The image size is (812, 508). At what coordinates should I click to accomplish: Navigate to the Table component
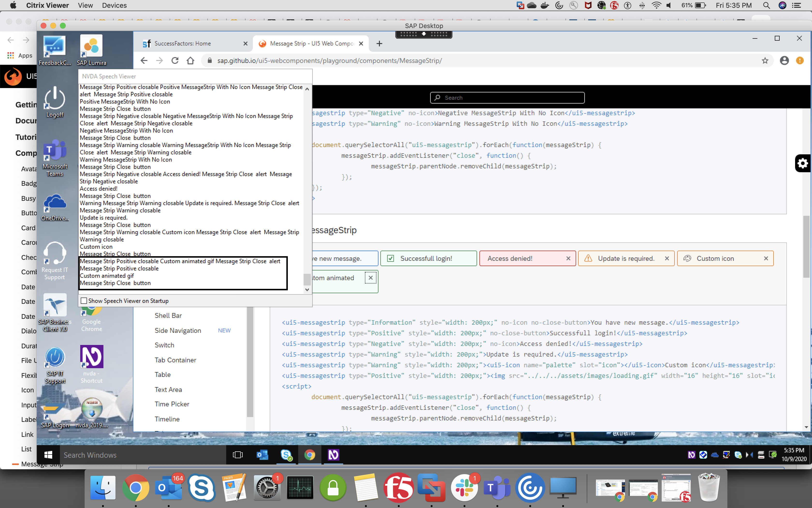tap(163, 375)
